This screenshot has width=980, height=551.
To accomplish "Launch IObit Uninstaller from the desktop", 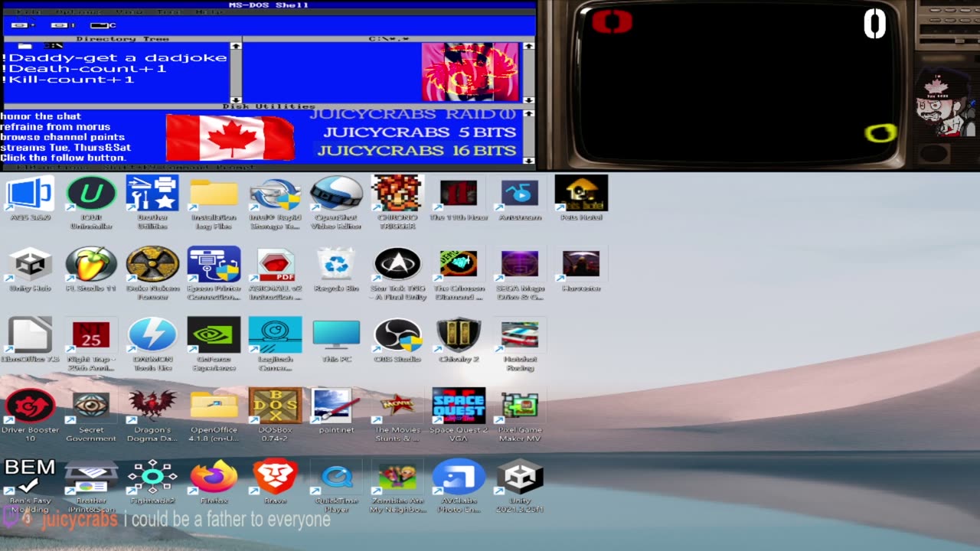I will (x=91, y=201).
